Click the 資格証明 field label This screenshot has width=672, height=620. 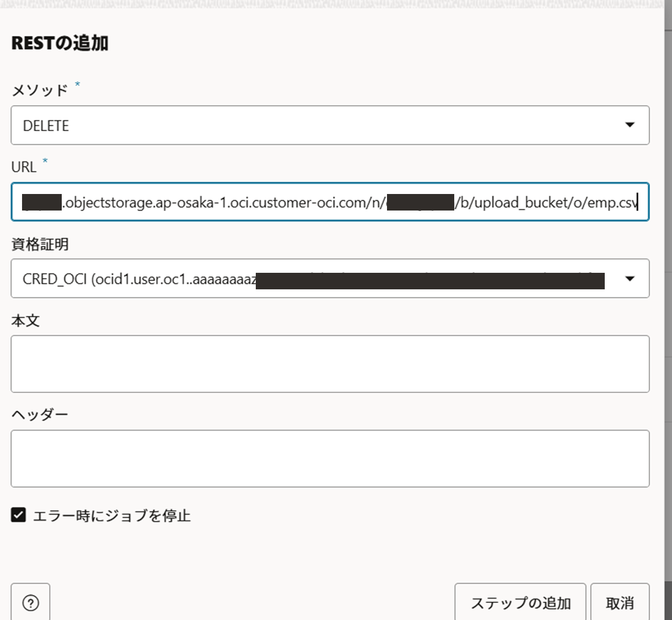point(40,244)
